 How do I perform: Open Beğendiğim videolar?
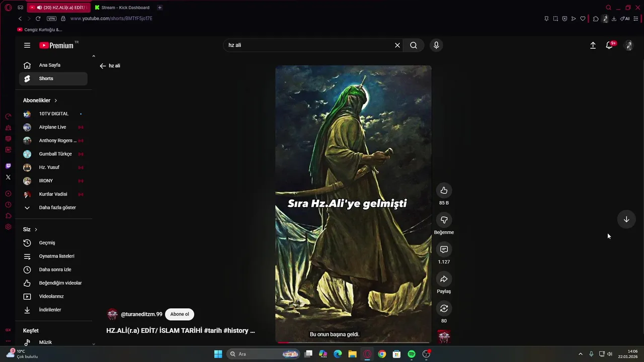[x=53, y=283]
